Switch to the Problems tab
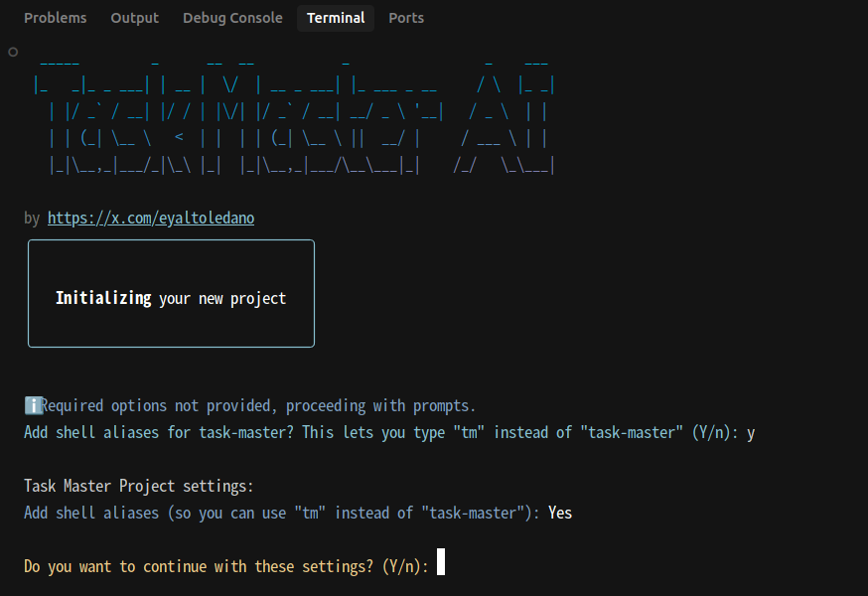Image resolution: width=868 pixels, height=596 pixels. (56, 18)
